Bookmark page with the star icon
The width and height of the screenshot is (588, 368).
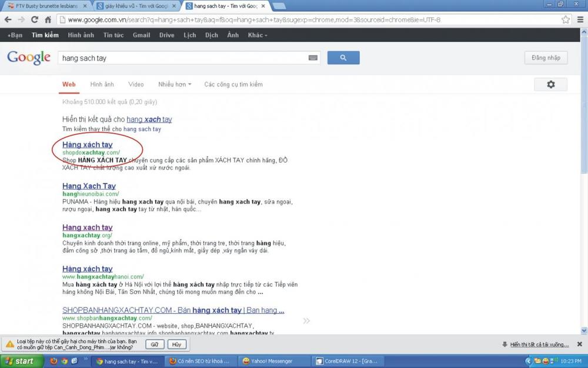click(566, 19)
